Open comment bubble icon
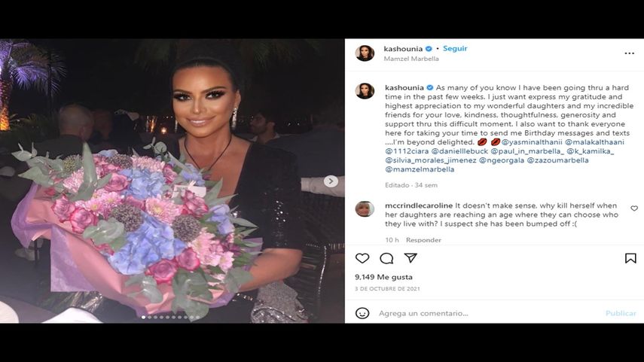The width and height of the screenshot is (644, 362). [386, 258]
